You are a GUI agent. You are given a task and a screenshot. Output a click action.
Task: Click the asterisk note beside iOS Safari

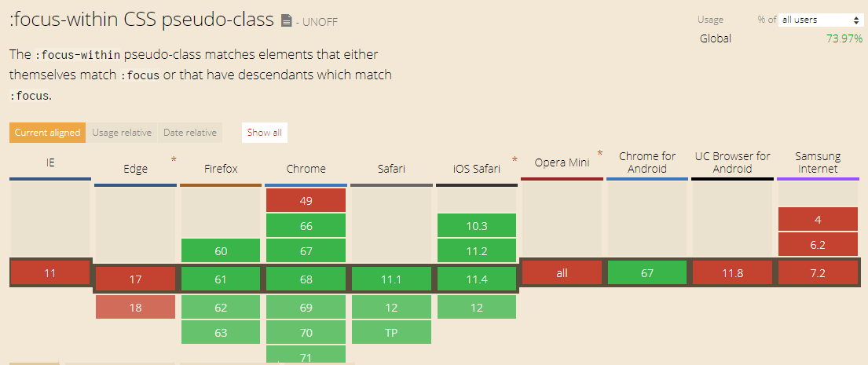515,160
